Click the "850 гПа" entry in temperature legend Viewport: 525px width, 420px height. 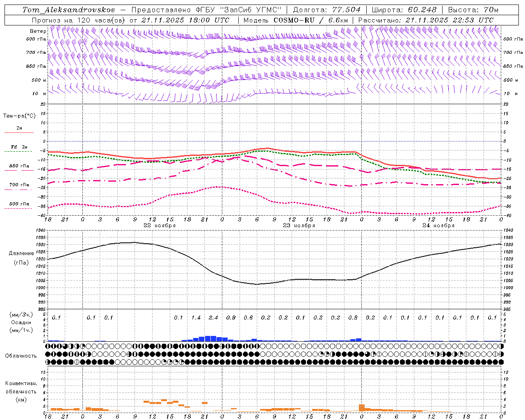click(x=19, y=166)
